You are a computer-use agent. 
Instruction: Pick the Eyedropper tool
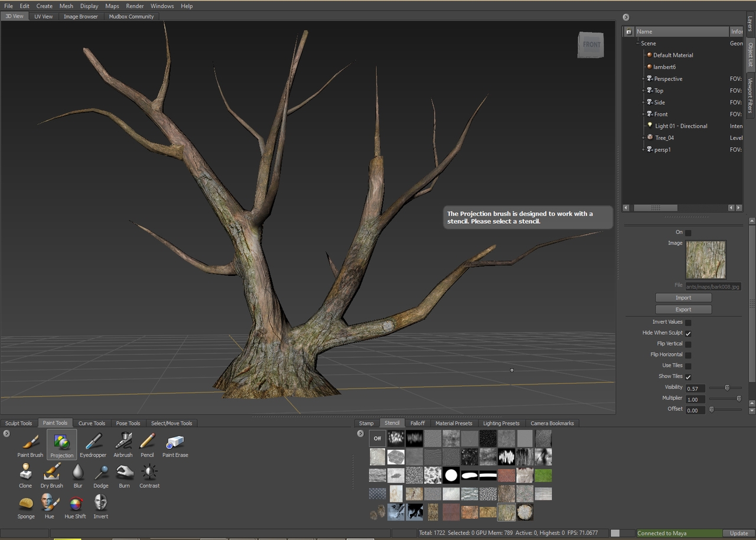[93, 445]
